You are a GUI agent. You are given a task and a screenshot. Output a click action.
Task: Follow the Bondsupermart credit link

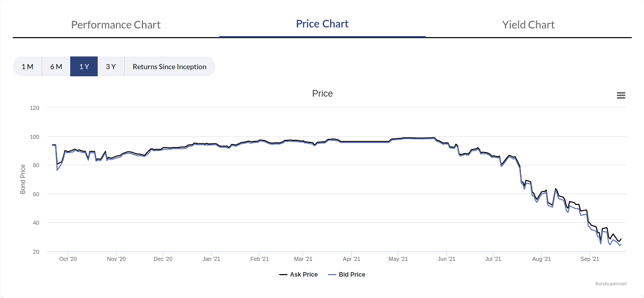(610, 284)
